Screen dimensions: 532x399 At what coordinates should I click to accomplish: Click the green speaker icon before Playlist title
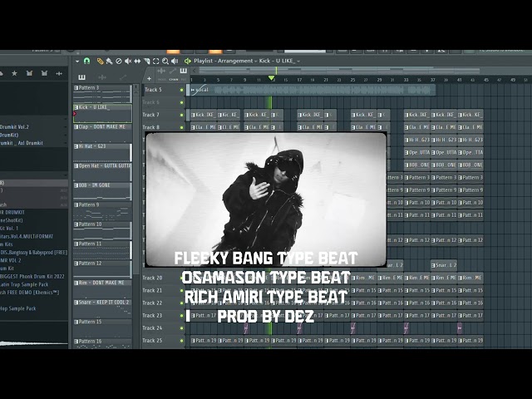(187, 61)
